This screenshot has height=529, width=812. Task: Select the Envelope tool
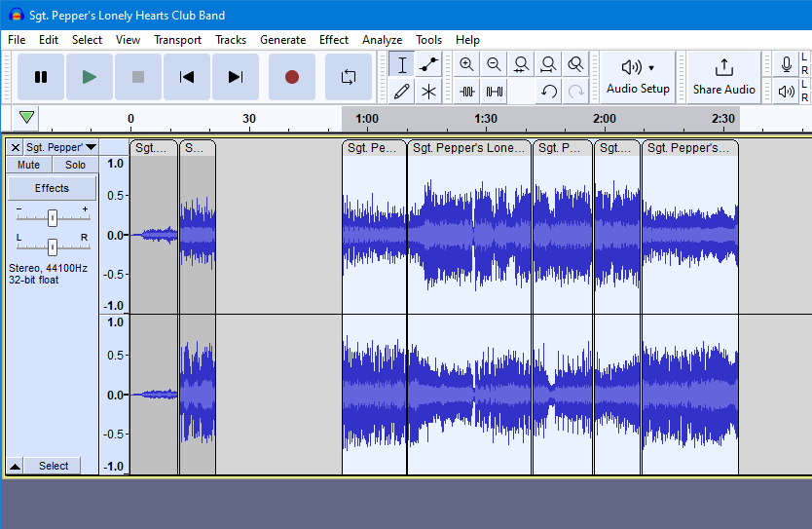pos(428,65)
